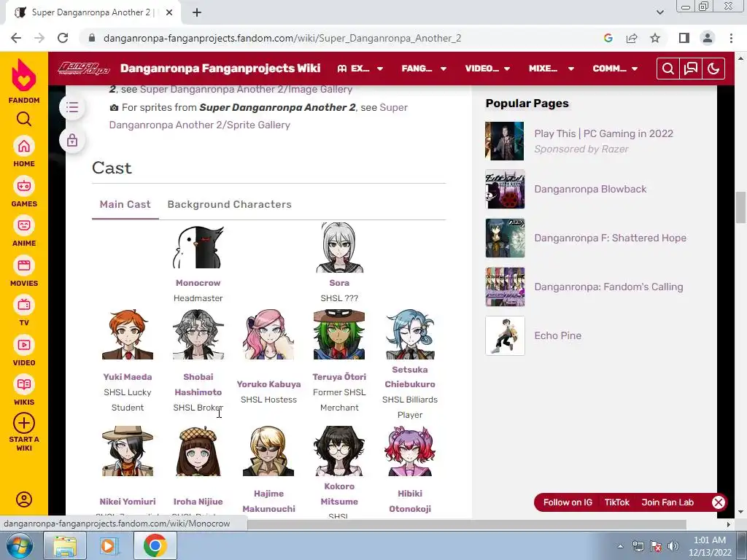The height and width of the screenshot is (560, 747).
Task: Show hidden system tray icons
Action: pos(620,546)
